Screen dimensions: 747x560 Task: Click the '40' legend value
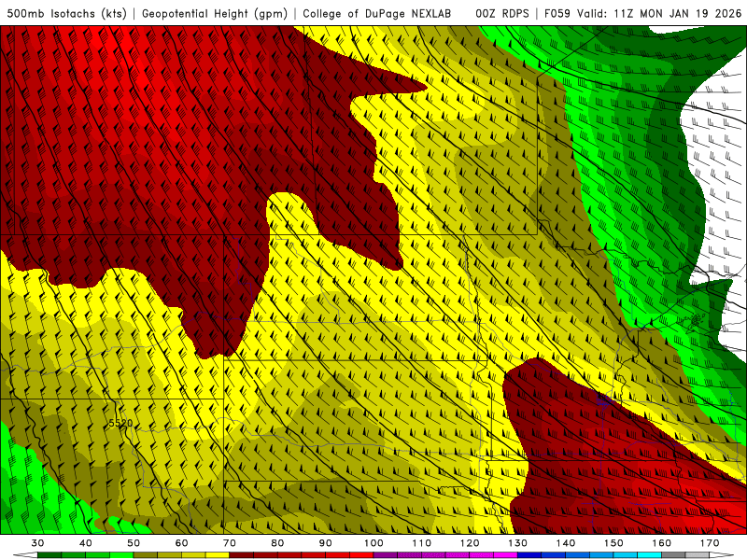(x=86, y=543)
